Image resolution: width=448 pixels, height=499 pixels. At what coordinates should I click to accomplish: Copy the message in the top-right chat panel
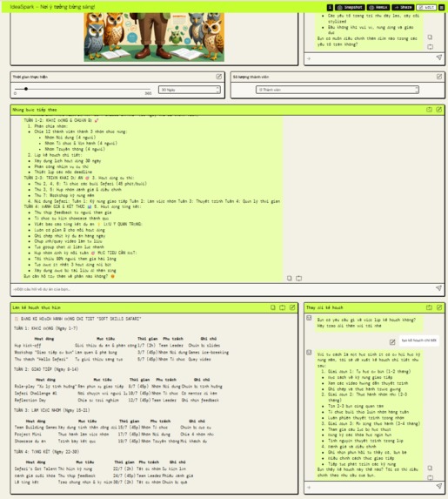[430, 37]
